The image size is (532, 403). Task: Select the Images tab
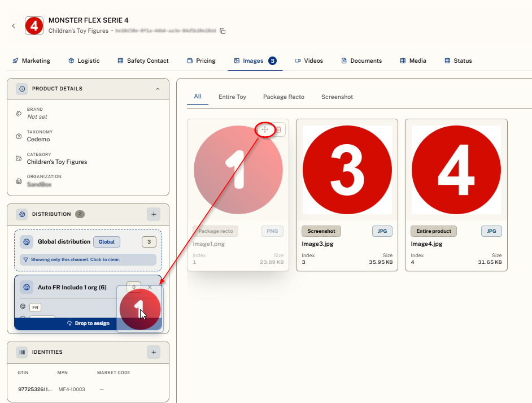255,61
